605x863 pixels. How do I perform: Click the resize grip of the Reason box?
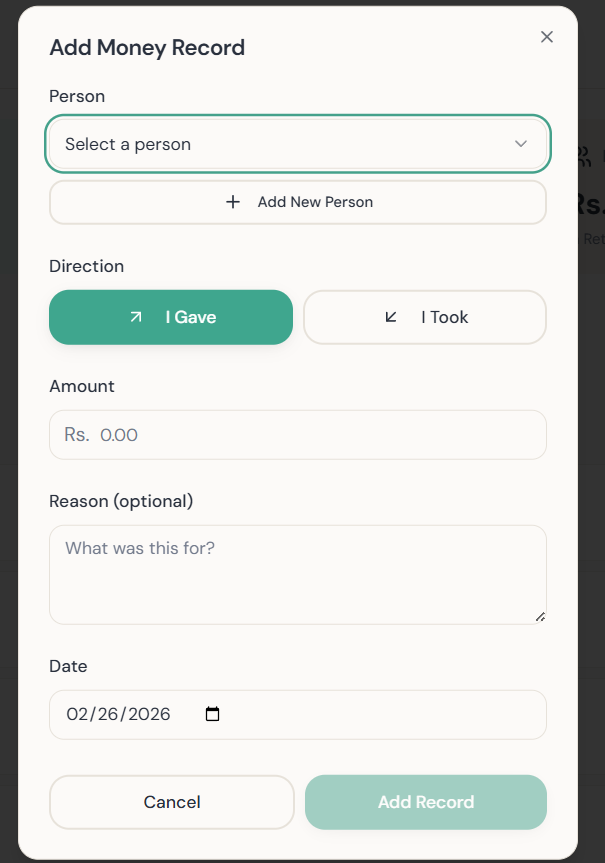[x=539, y=615]
